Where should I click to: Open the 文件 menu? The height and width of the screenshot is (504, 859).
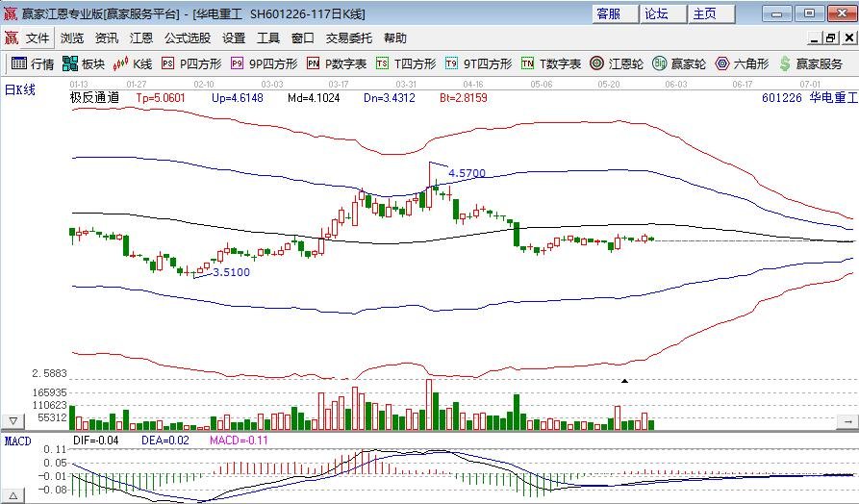[x=38, y=38]
